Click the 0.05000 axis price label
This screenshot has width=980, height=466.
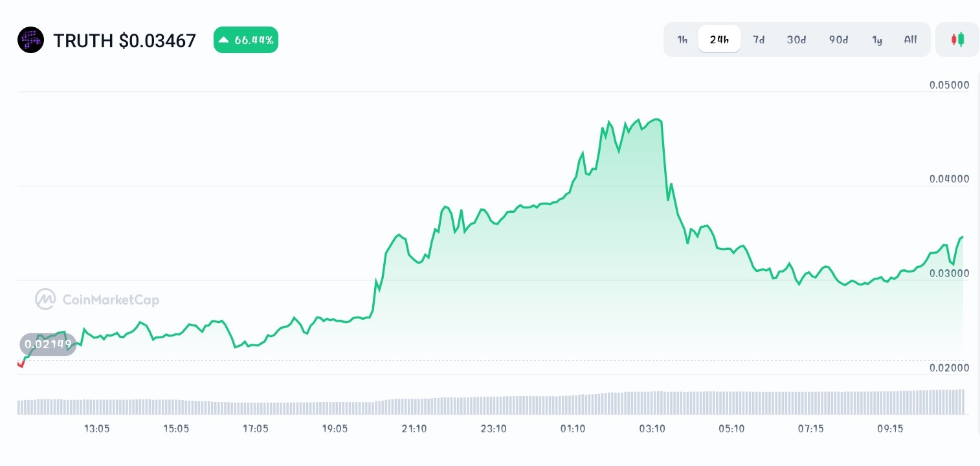949,85
